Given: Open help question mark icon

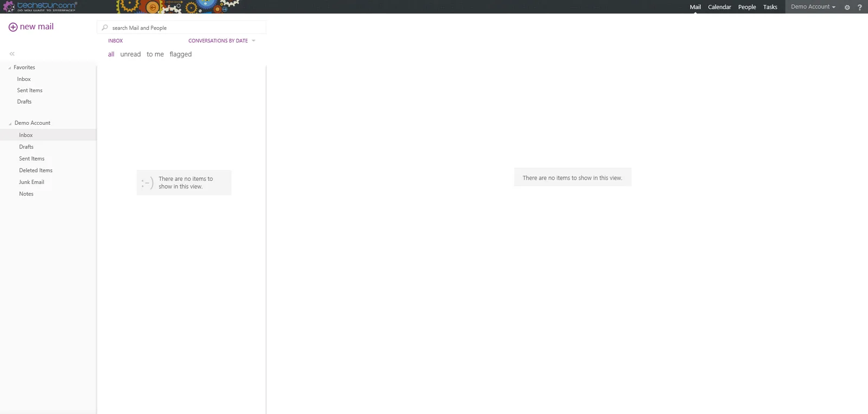Looking at the screenshot, I should click(859, 7).
